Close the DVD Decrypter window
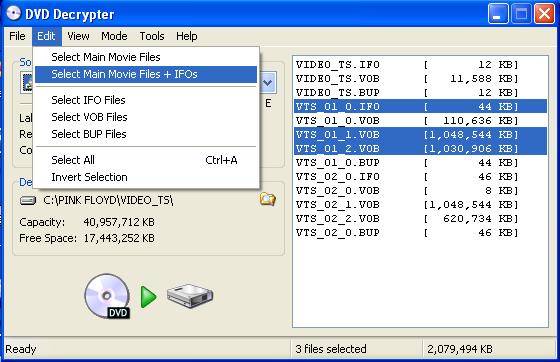This screenshot has width=560, height=362. 544,14
